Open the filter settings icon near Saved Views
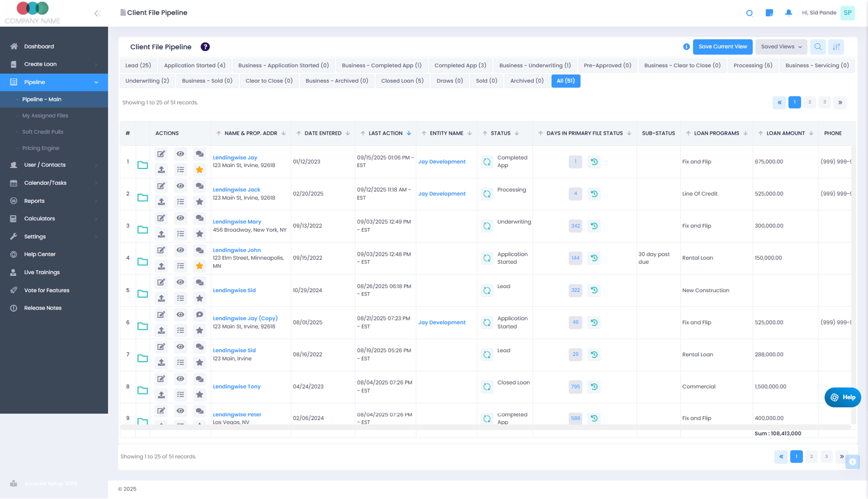This screenshot has height=499, width=868. pyautogui.click(x=836, y=46)
